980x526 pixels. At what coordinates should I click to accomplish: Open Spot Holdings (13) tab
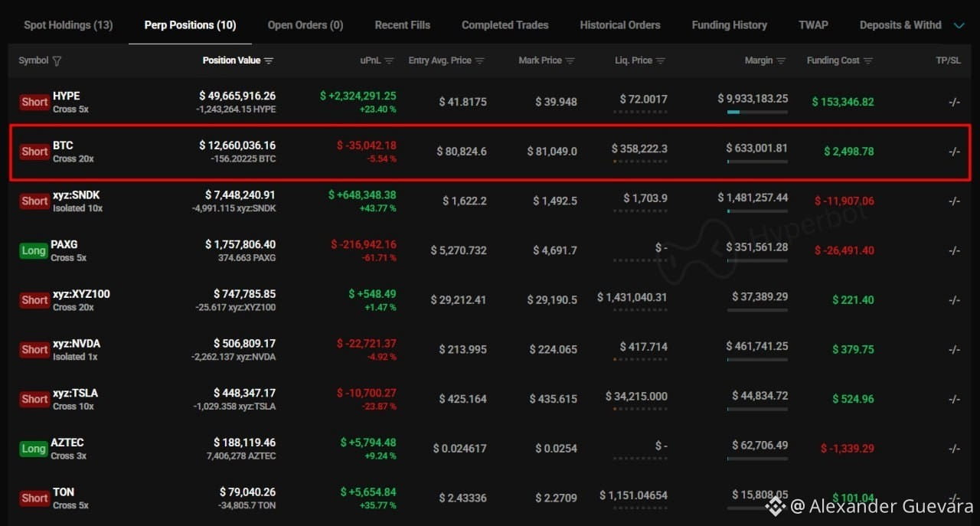pos(68,25)
